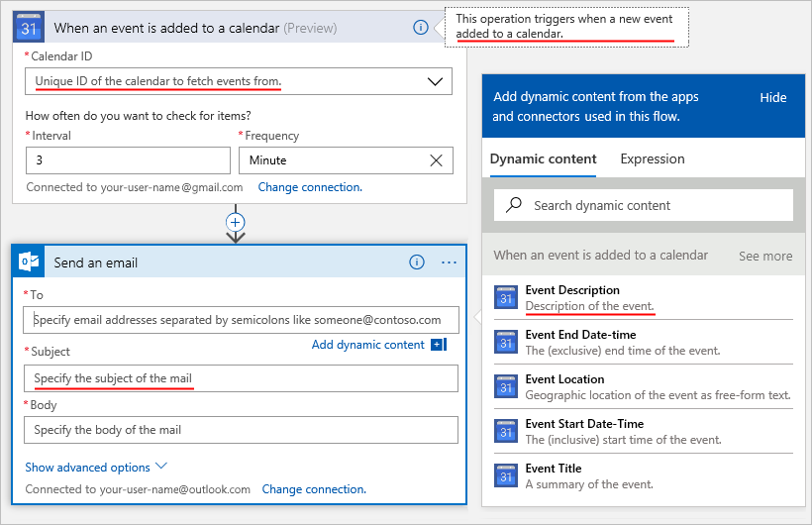Image resolution: width=812 pixels, height=525 pixels.
Task: Click the search magnifier icon in dynamic content
Action: (514, 205)
